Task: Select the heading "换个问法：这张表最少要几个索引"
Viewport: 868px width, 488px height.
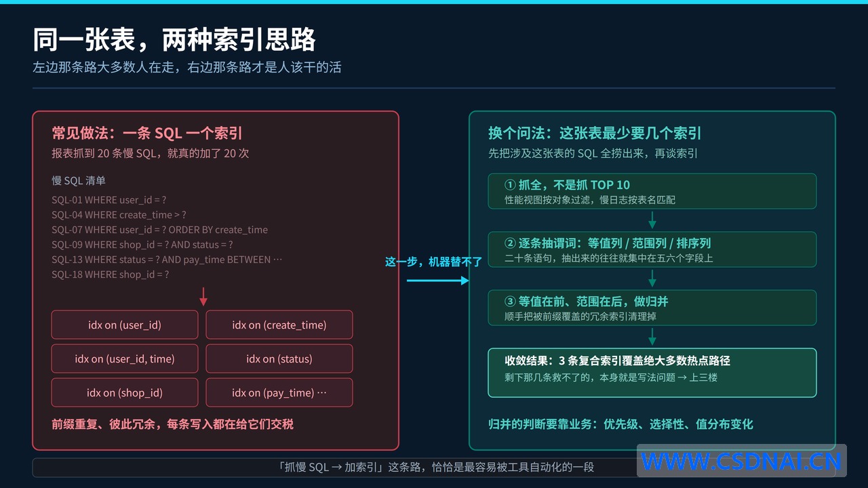Action: tap(595, 134)
